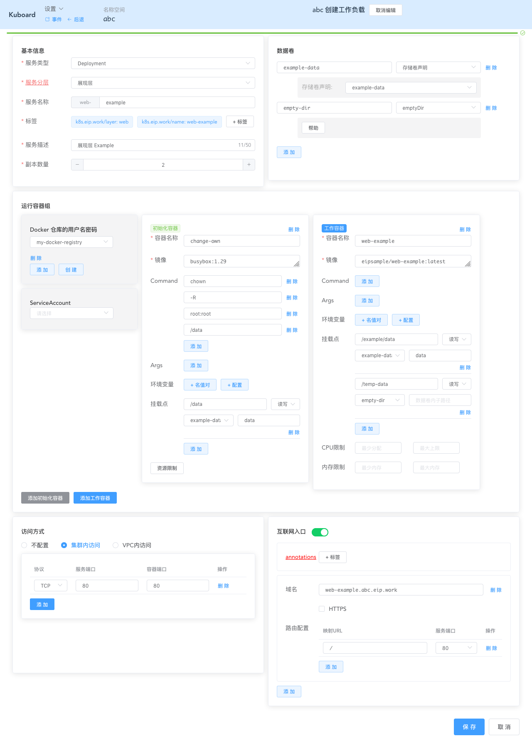
Task: Click + 名值对 in the work container
Action: (371, 320)
